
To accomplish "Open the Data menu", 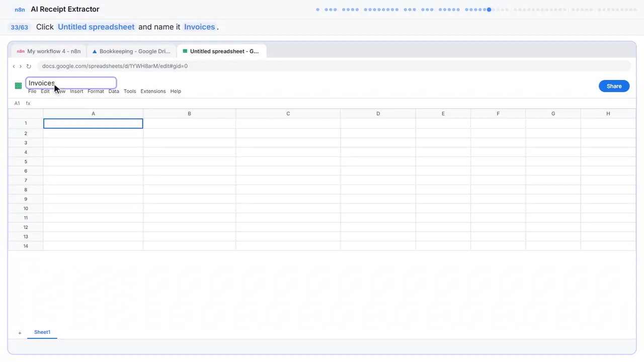I will click(x=114, y=92).
